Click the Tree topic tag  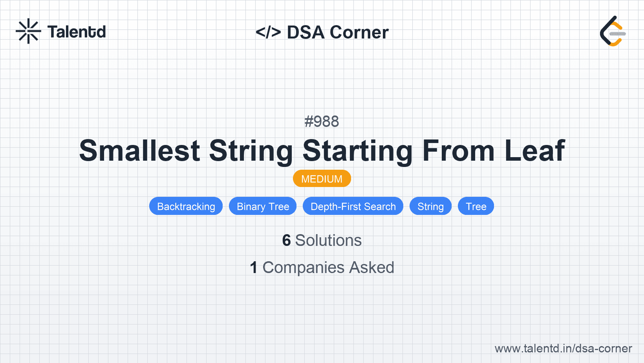pos(476,206)
